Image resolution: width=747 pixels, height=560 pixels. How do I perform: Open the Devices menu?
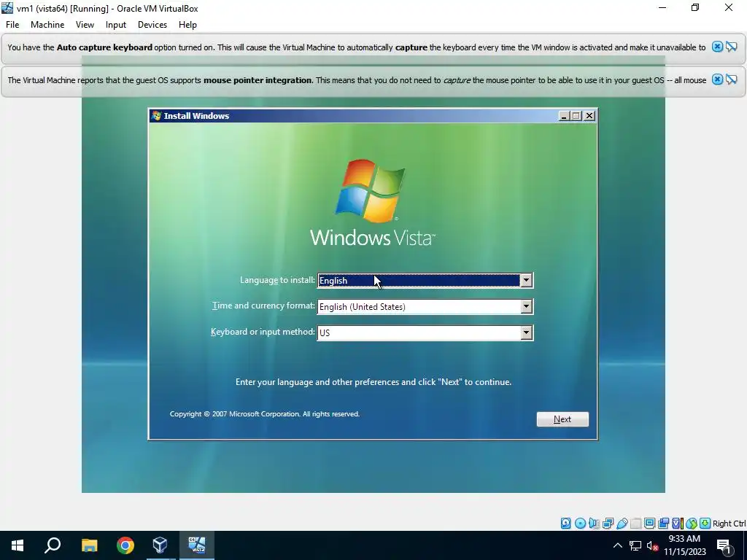(x=152, y=25)
